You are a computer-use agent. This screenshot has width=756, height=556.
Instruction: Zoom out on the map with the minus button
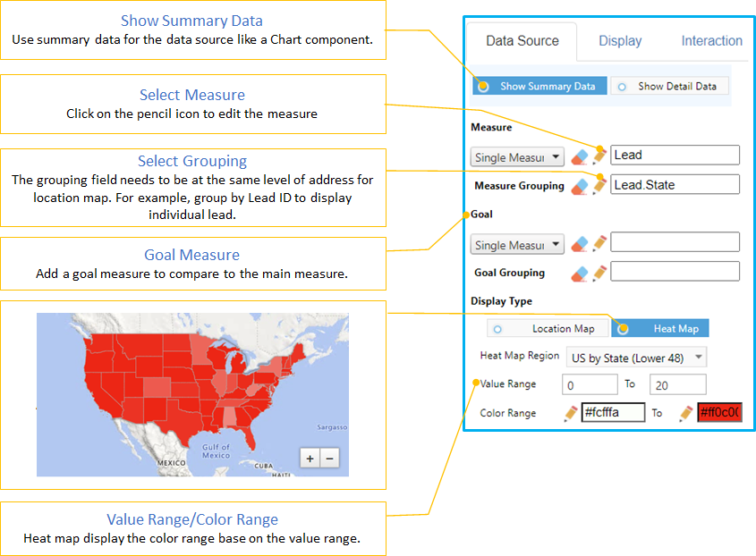point(329,459)
